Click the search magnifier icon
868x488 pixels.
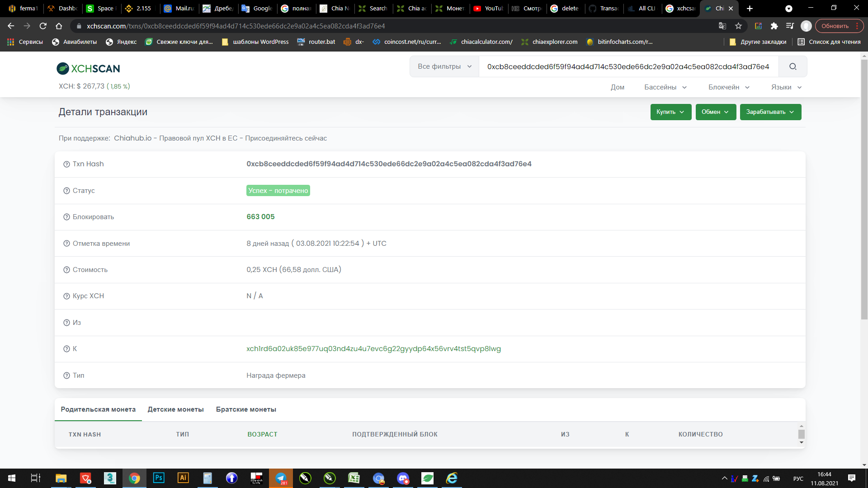[793, 66]
